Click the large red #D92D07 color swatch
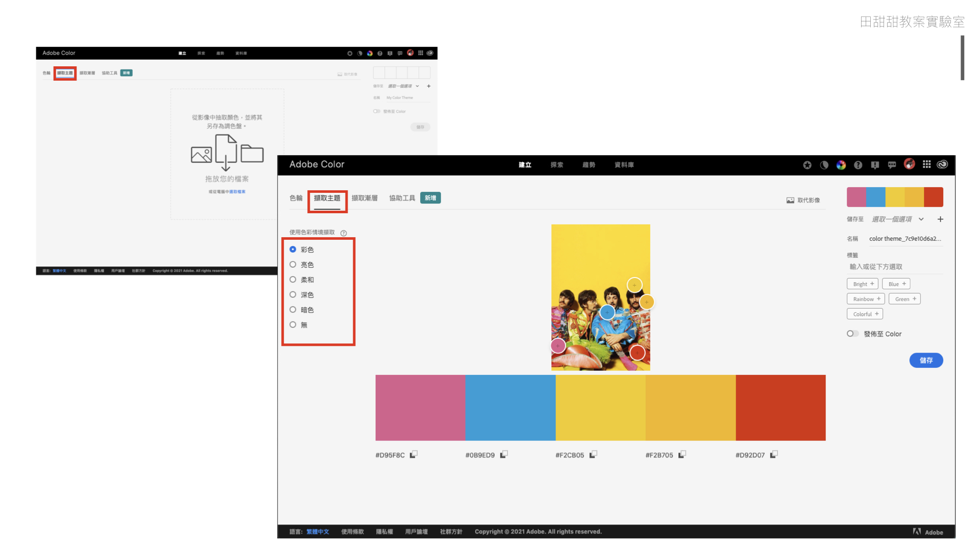 (780, 408)
